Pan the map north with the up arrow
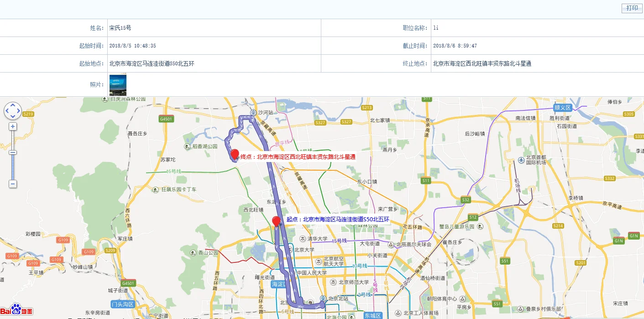The width and height of the screenshot is (644, 319). point(13,104)
